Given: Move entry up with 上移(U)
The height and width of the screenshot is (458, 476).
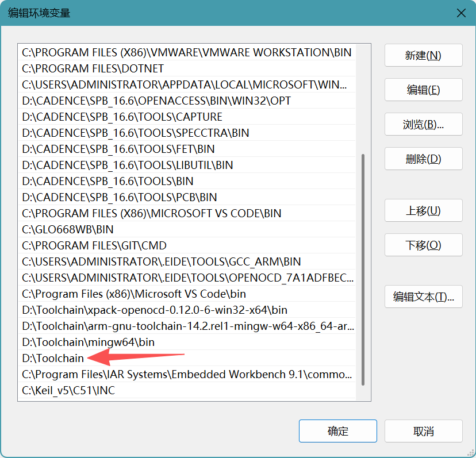Looking at the screenshot, I should tap(424, 210).
